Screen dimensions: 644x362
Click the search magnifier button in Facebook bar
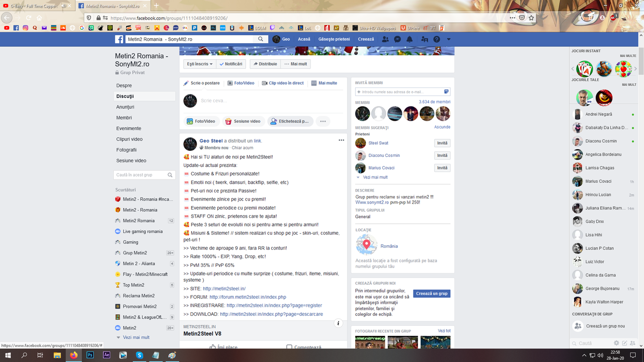tap(261, 39)
